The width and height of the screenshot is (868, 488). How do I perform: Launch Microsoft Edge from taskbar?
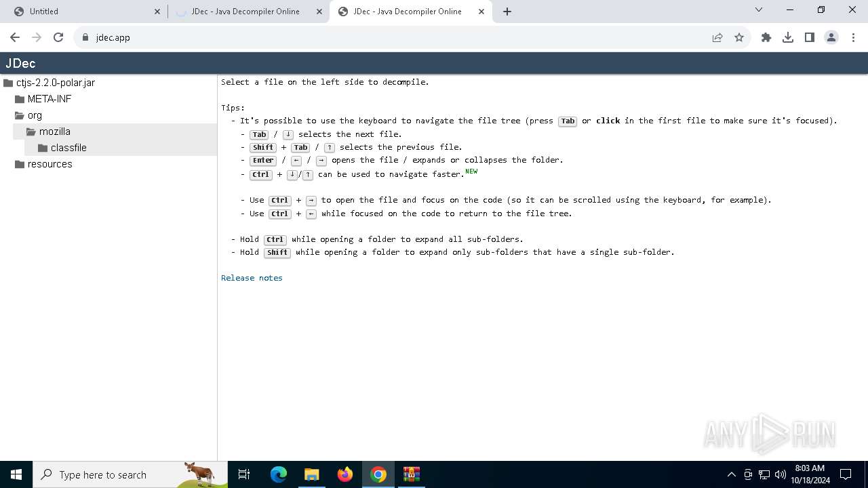pyautogui.click(x=279, y=474)
